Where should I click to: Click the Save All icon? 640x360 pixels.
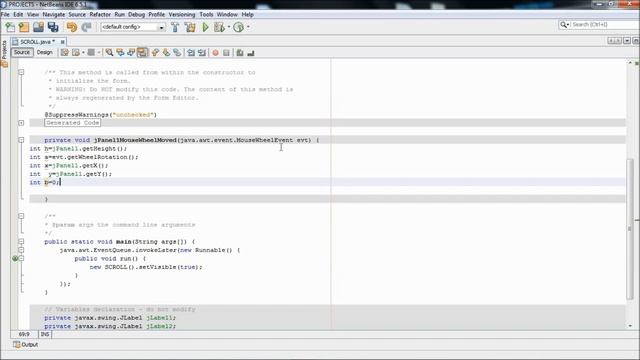[53, 27]
